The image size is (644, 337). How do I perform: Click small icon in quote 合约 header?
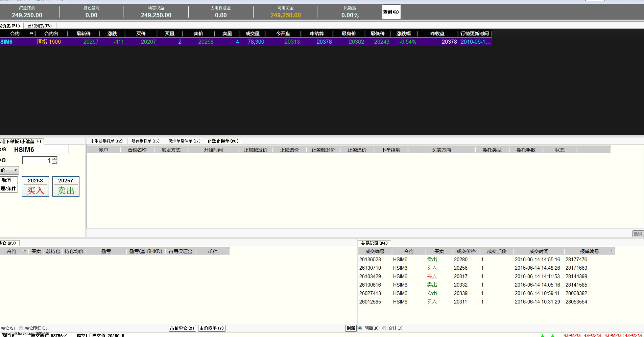pos(31,33)
